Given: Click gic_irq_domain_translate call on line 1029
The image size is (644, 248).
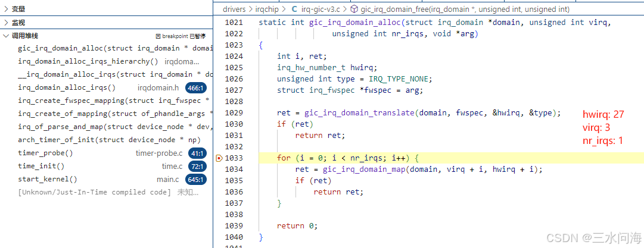Looking at the screenshot, I should coord(359,113).
